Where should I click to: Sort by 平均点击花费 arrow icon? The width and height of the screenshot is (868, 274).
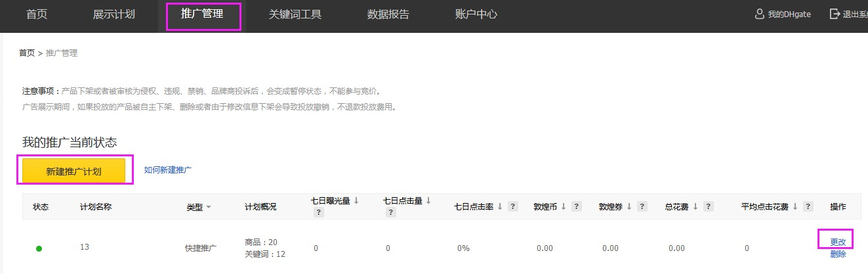click(x=795, y=206)
